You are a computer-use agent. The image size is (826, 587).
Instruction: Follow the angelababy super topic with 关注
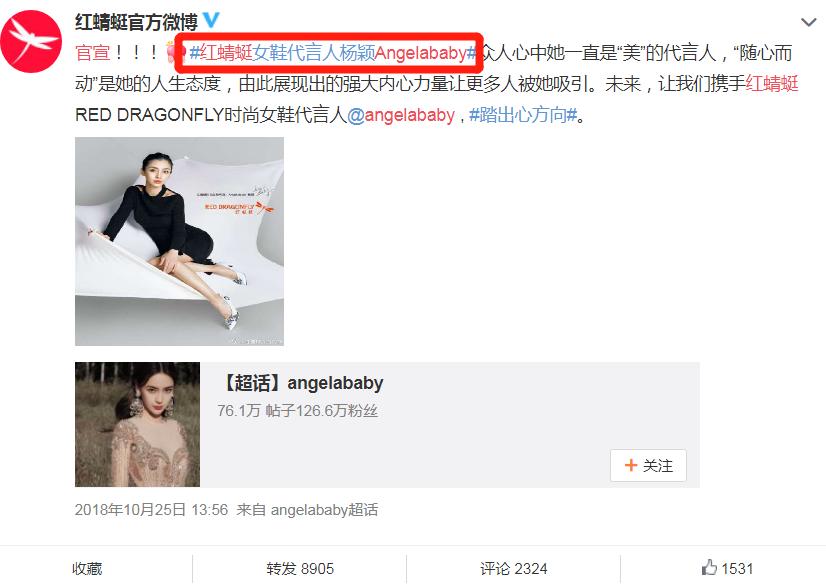(x=648, y=465)
